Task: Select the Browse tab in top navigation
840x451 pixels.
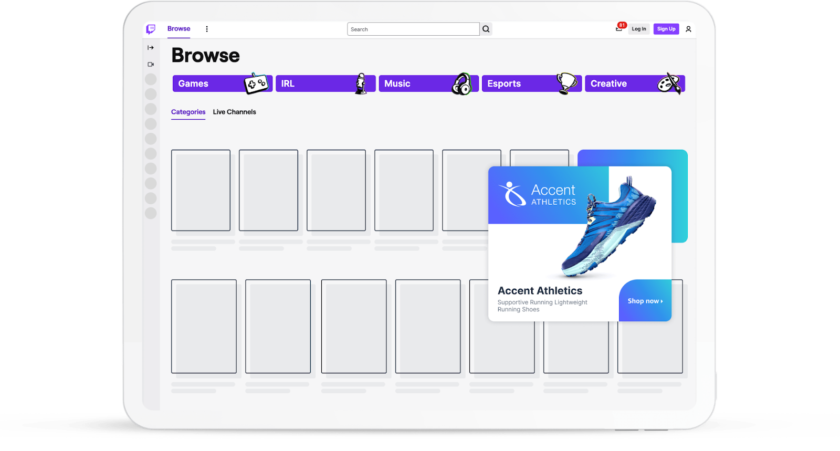Action: [x=179, y=29]
